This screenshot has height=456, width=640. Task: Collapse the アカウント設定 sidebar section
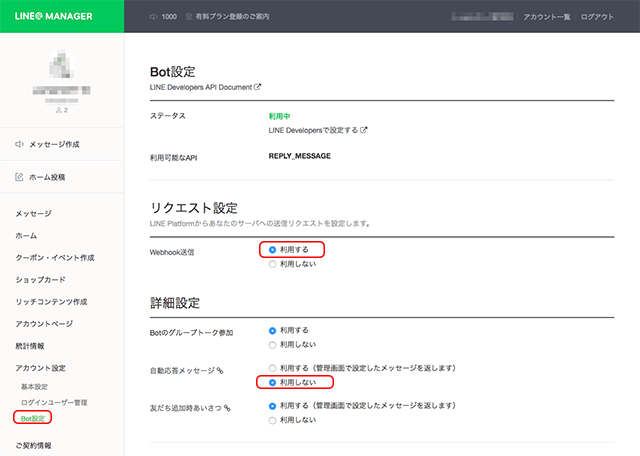pos(40,368)
